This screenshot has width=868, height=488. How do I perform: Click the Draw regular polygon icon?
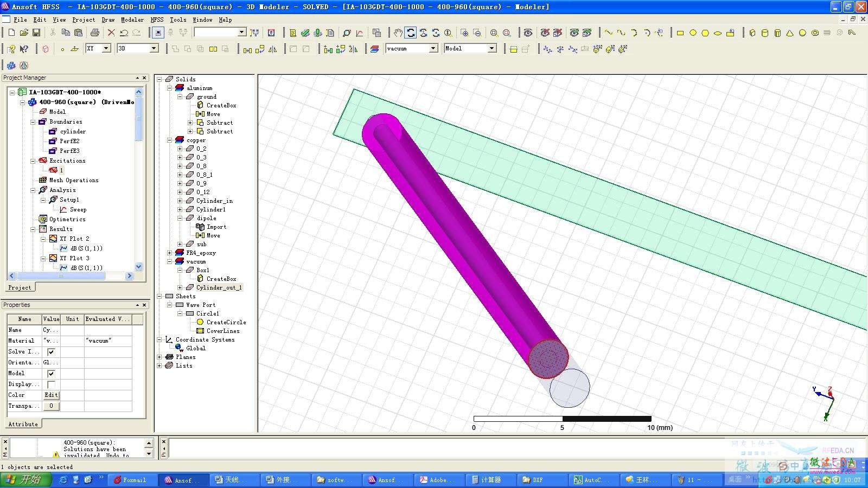pyautogui.click(x=705, y=33)
